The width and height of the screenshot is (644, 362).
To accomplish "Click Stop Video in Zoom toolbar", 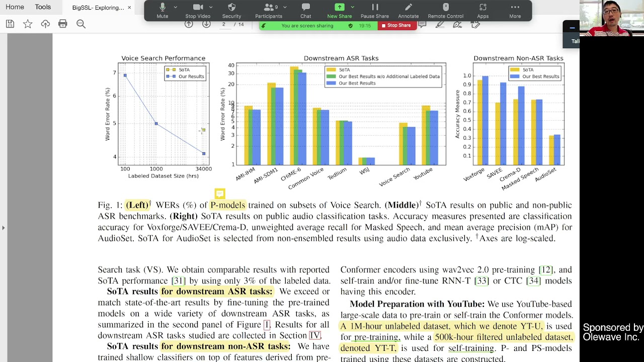I will tap(198, 11).
